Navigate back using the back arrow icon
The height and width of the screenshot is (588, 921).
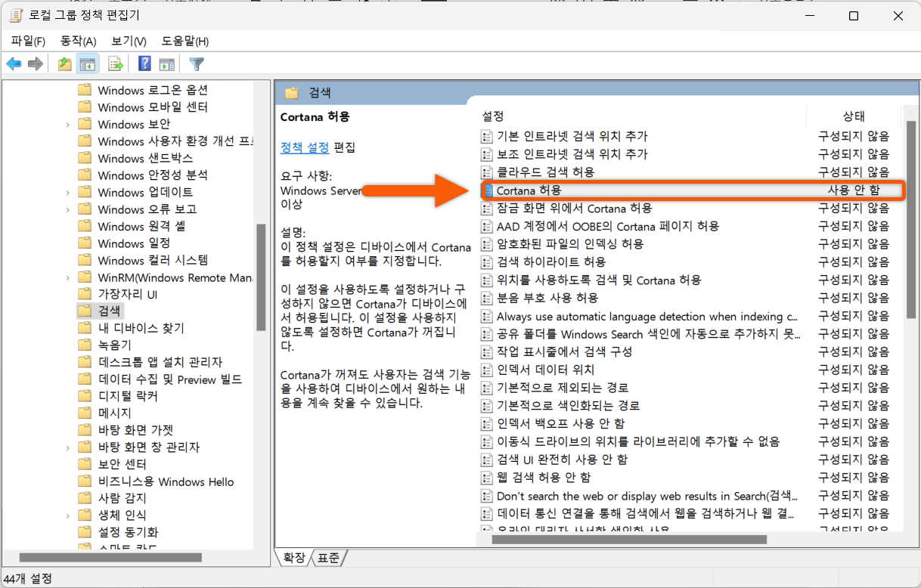pos(14,63)
